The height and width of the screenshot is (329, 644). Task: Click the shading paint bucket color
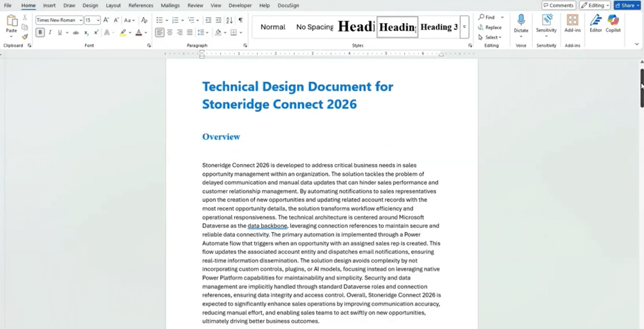coord(218,32)
